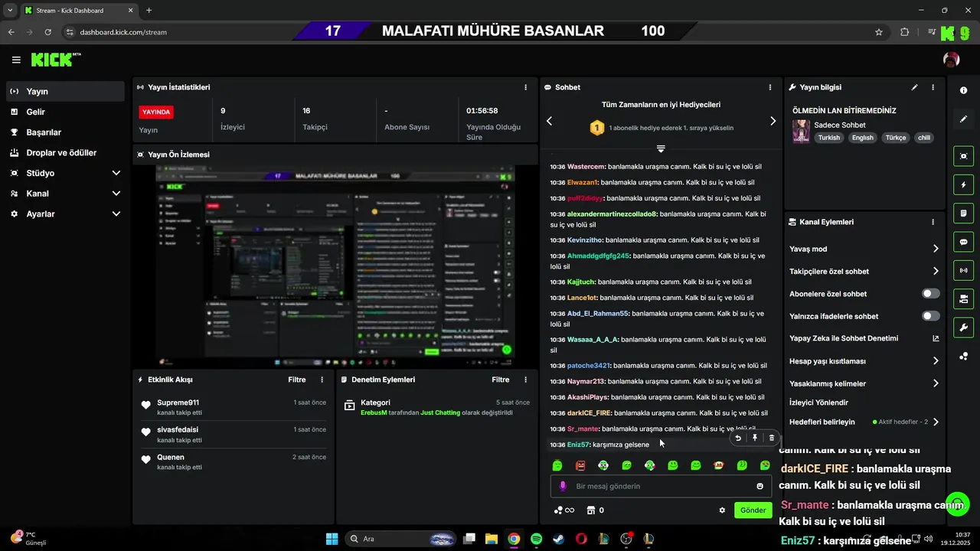The image size is (980, 551).
Task: Collapse the gifters banner with down arrow
Action: click(x=661, y=148)
